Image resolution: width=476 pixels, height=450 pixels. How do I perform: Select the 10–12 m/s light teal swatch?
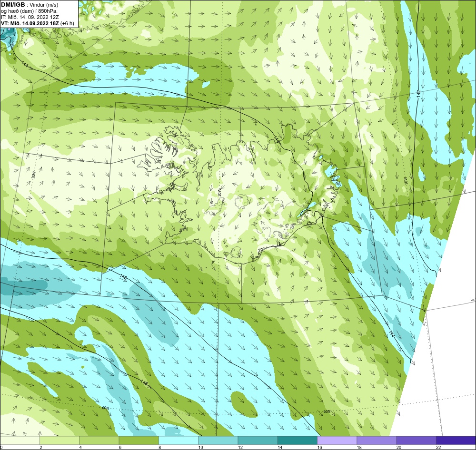tap(218, 440)
